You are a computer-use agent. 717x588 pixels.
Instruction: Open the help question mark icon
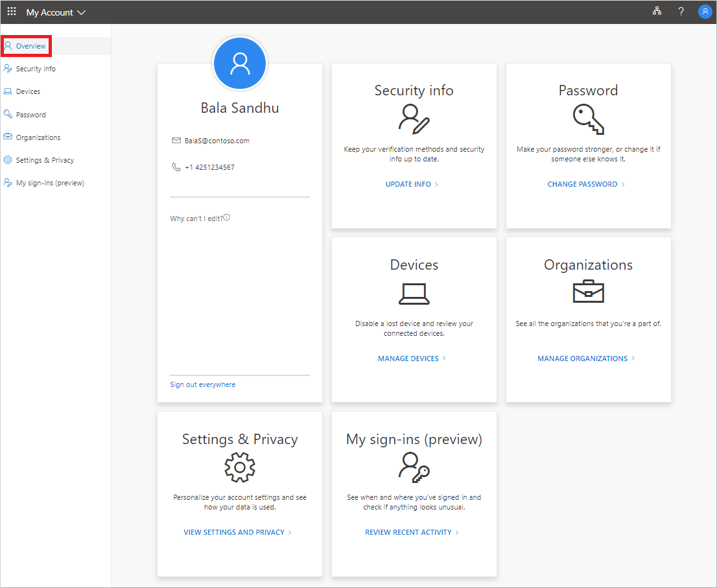point(681,12)
